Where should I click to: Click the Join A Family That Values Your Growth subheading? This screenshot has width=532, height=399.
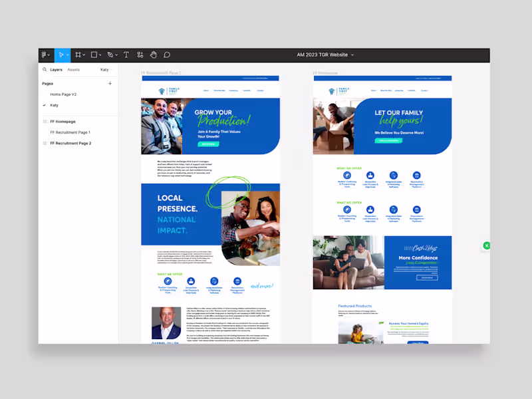pyautogui.click(x=219, y=134)
